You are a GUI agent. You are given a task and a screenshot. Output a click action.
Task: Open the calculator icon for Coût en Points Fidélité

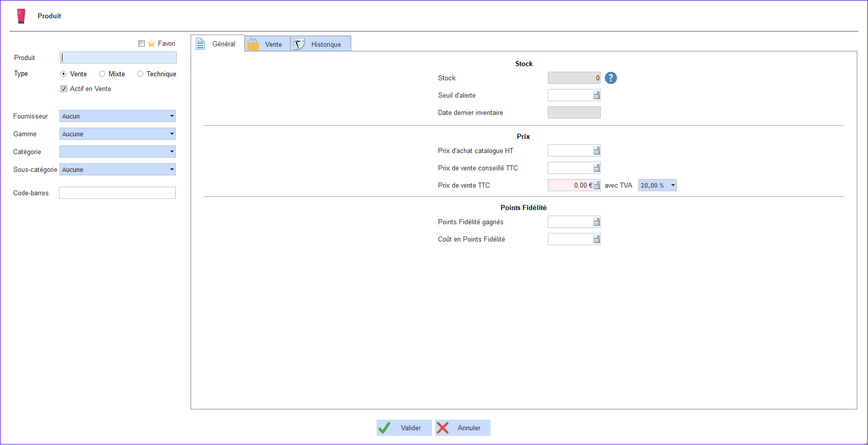point(597,239)
